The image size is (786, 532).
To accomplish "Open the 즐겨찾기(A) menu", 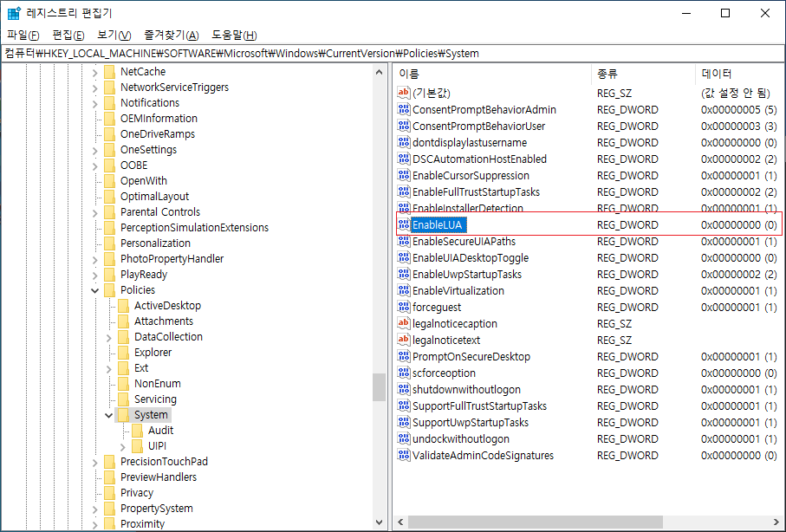I will click(x=172, y=36).
